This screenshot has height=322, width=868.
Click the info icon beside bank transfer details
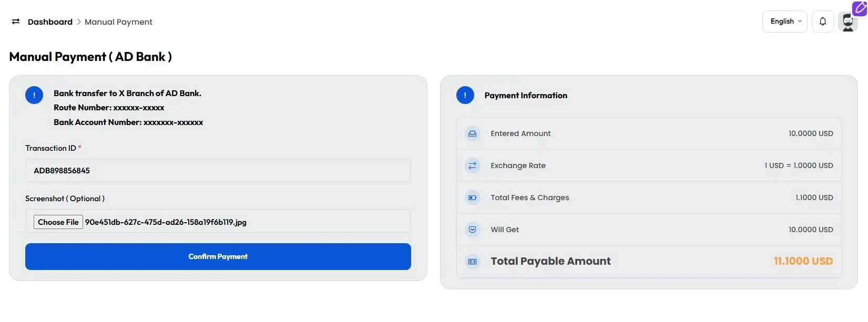(x=34, y=95)
